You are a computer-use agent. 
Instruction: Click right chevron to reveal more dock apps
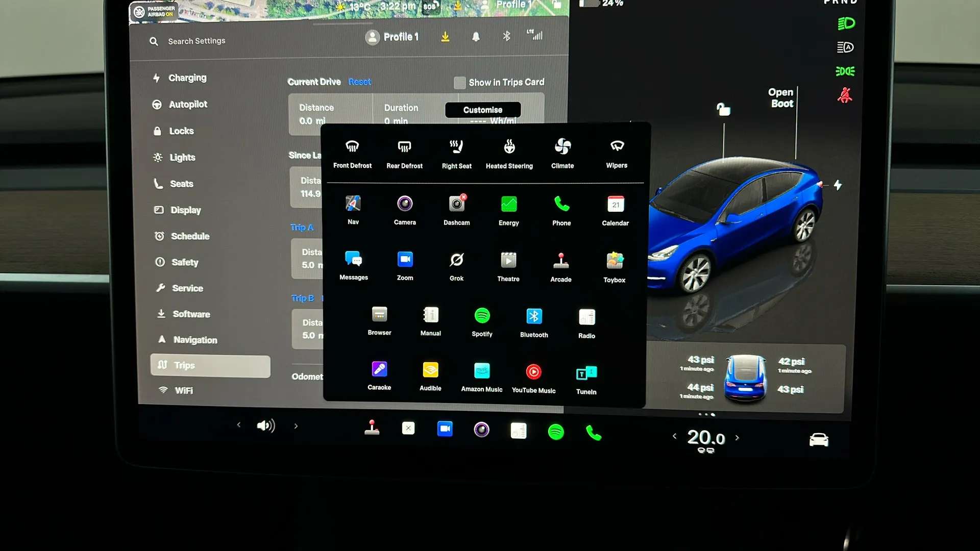coord(296,425)
